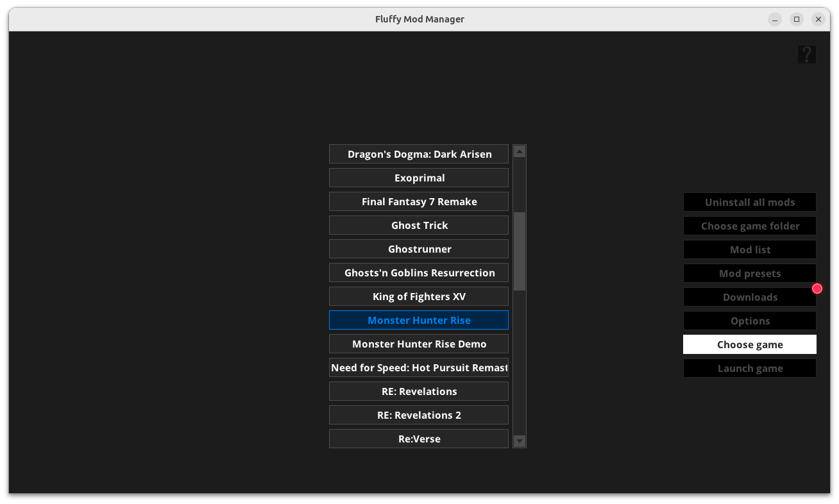Open Mod presets
Screen dimensions: 839x504
(x=750, y=273)
